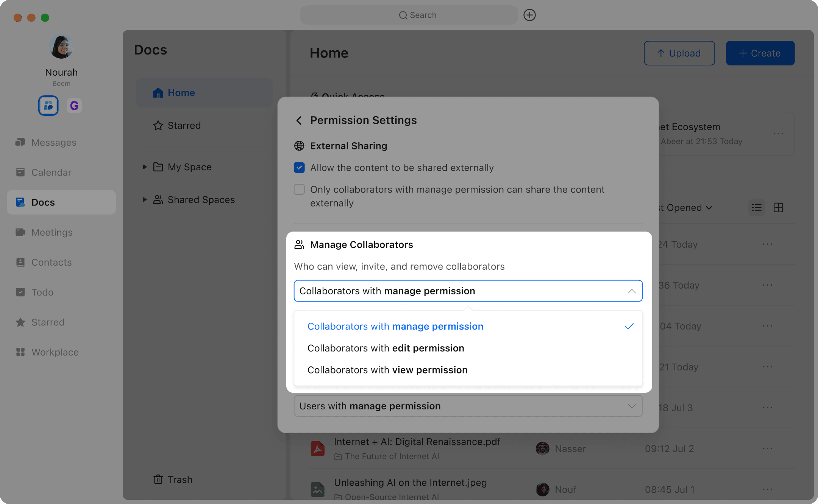
Task: Expand the My Space folder tree
Action: click(x=145, y=167)
